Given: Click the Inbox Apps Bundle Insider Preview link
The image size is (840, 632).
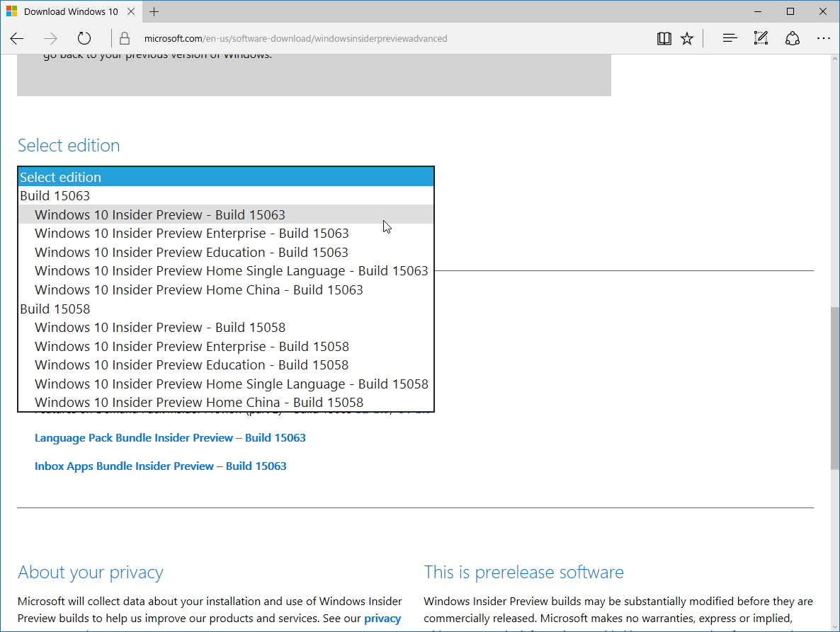Looking at the screenshot, I should (161, 466).
